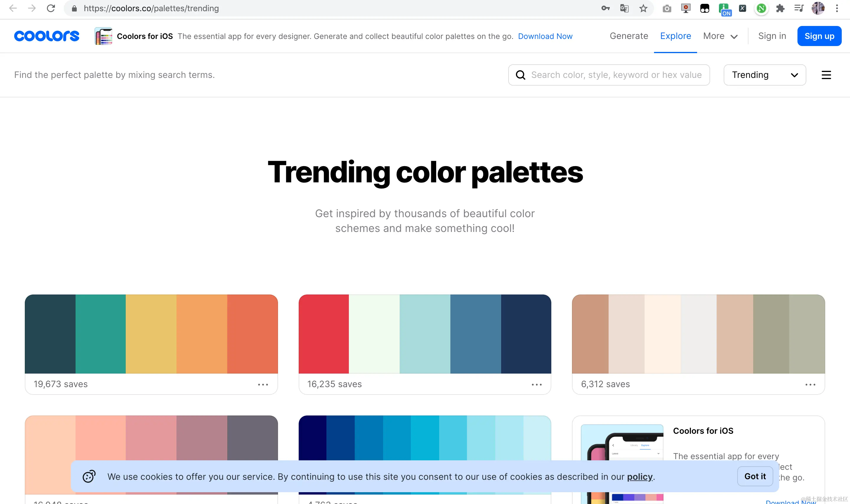Click the red swatch in second palette
This screenshot has height=504, width=850.
click(x=324, y=334)
